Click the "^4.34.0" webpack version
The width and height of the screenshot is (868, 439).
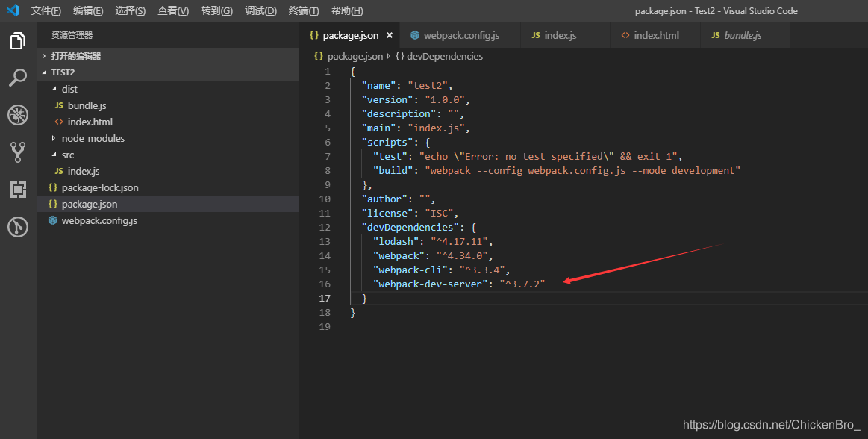(x=462, y=256)
